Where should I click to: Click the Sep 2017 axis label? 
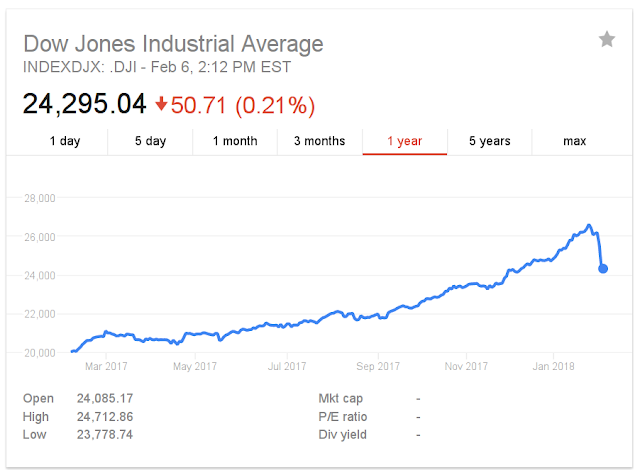[x=378, y=366]
